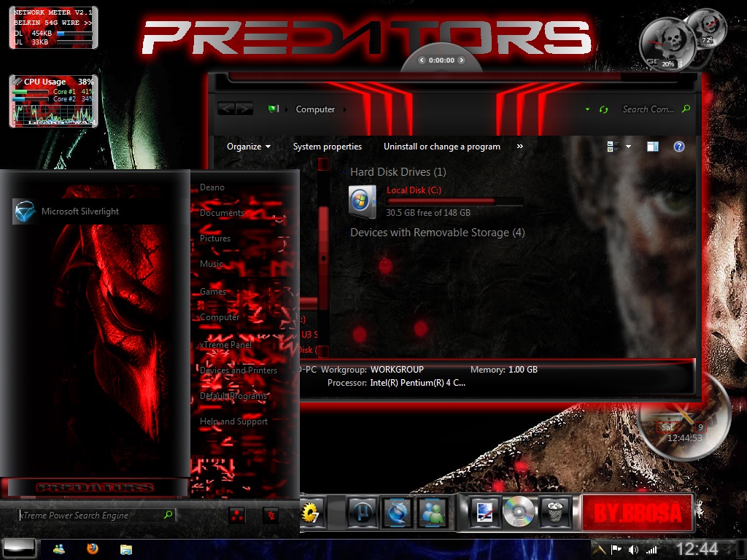Open the blue globe browser dock icon
Viewport: 747px width, 560px height.
pyautogui.click(x=398, y=513)
